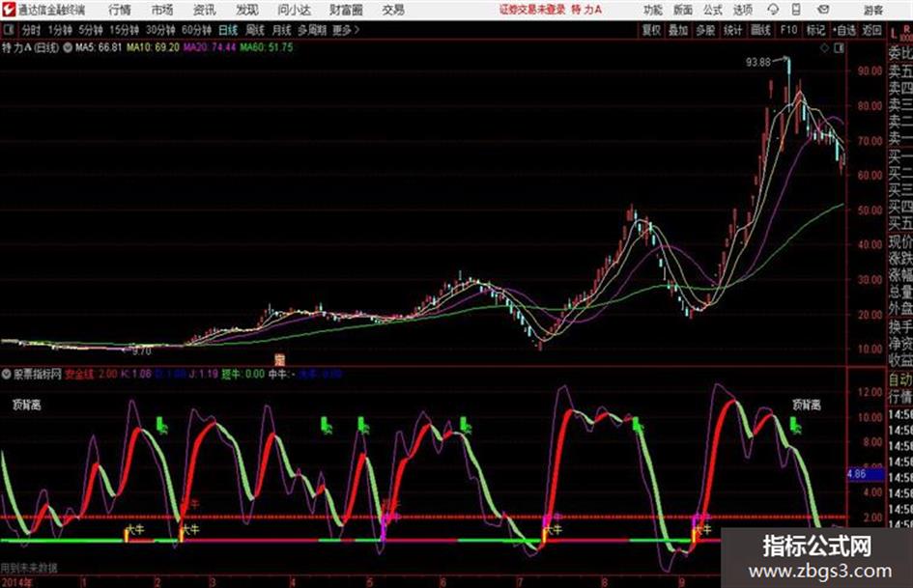
Task: Click the 用到未来数据 notice text
Action: click(x=29, y=568)
